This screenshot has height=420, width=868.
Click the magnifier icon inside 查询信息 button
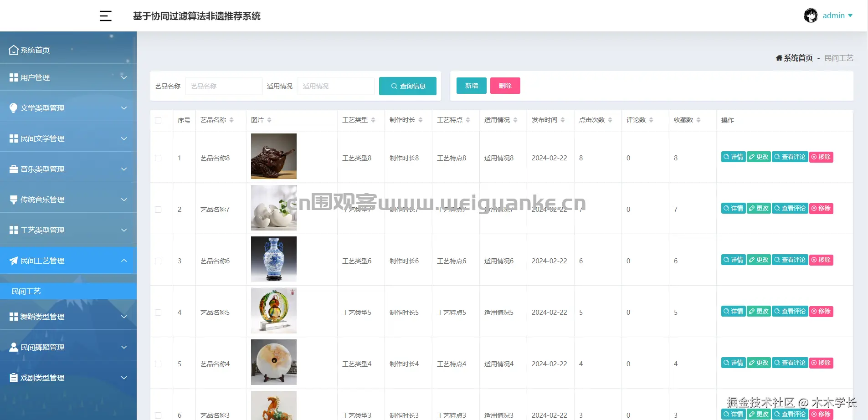pos(394,86)
